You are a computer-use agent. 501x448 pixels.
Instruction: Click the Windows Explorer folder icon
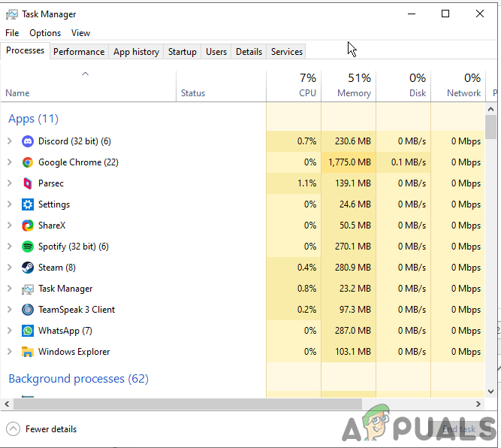tap(28, 352)
